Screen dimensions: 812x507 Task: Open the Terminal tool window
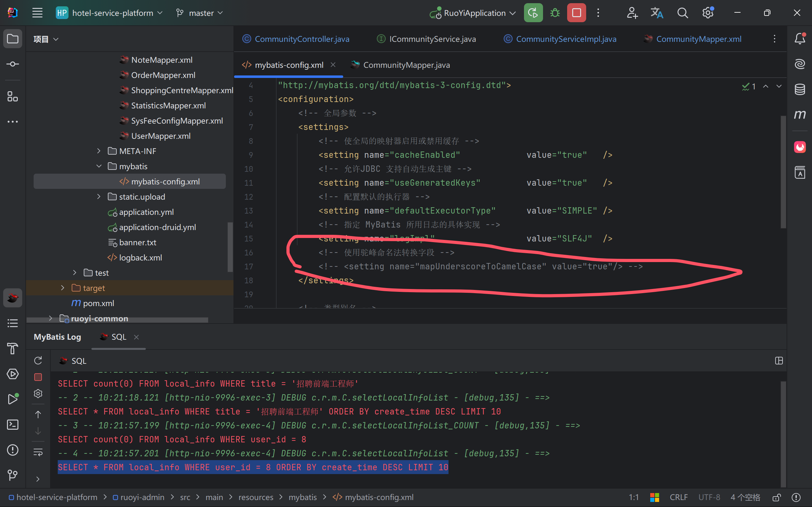[12, 425]
